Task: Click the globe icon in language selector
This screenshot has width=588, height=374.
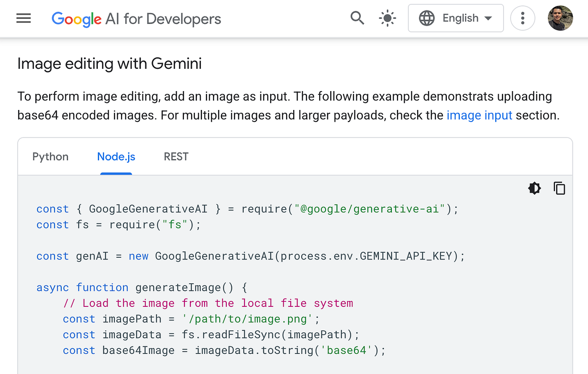Action: pos(427,18)
